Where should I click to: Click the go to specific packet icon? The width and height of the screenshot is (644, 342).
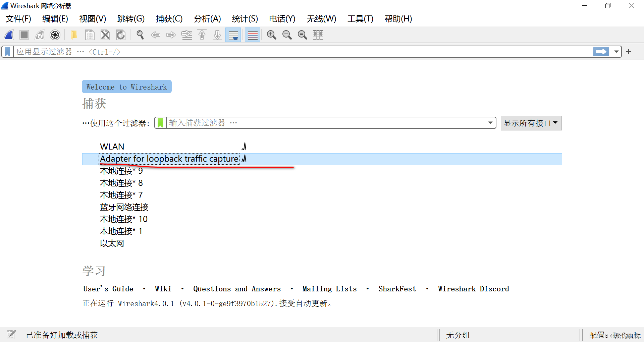coord(186,35)
